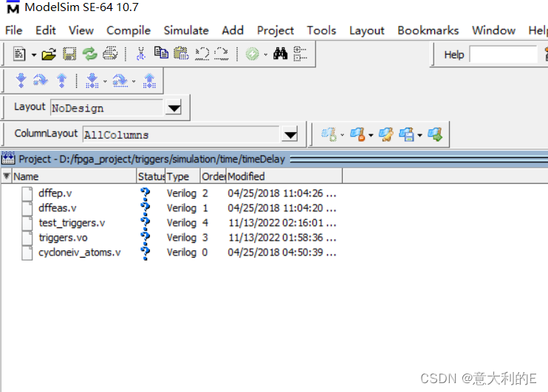548x392 pixels.
Task: Click the Collapse all tree icon
Action: (x=300, y=53)
